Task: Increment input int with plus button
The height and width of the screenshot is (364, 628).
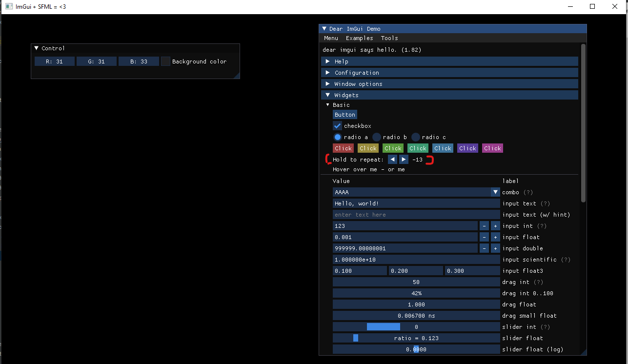Action: (495, 226)
